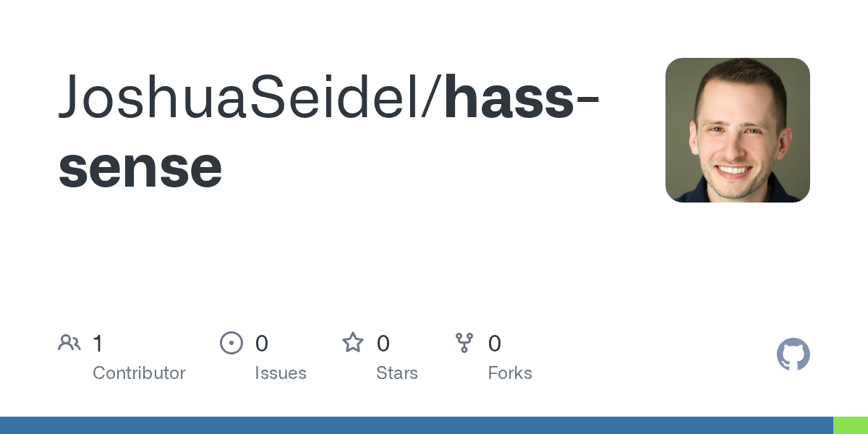The image size is (868, 434).
Task: Click the star icon
Action: (x=353, y=343)
